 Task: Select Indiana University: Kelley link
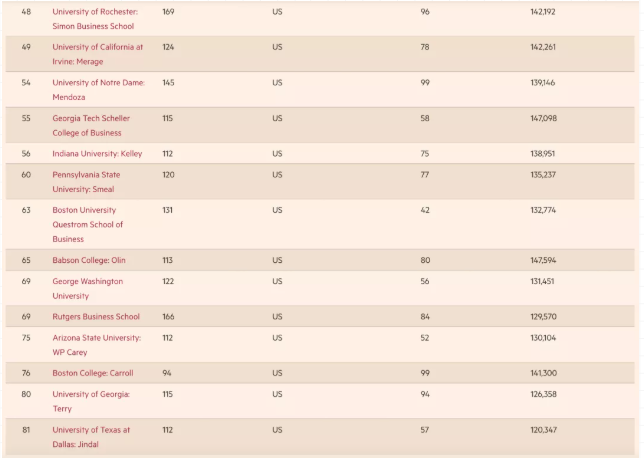coord(98,153)
